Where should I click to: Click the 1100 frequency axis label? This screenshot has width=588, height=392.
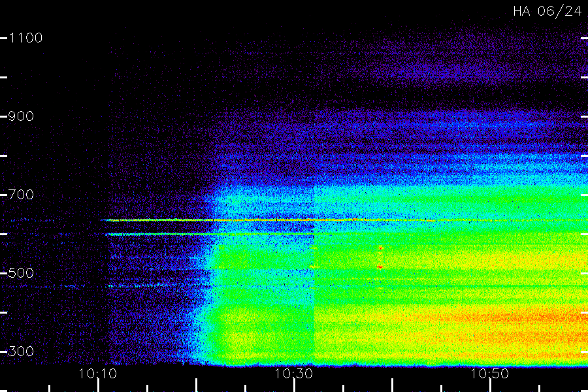tap(25, 38)
